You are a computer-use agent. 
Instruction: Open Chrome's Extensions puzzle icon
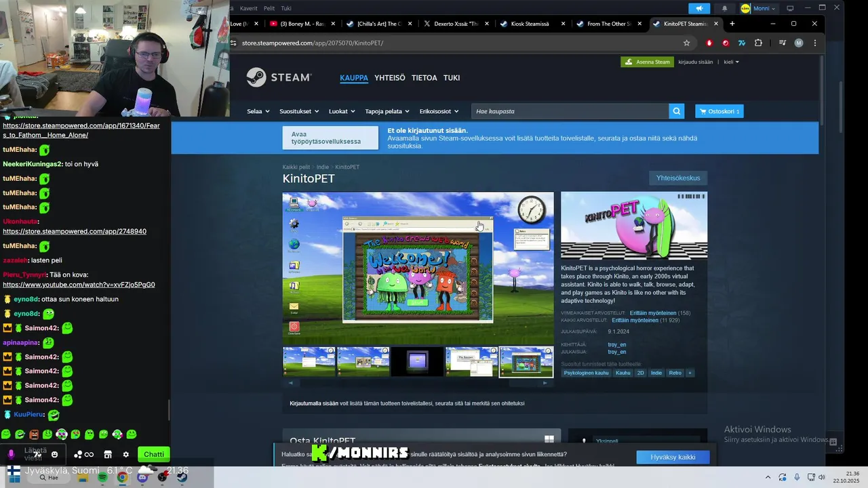click(x=758, y=43)
